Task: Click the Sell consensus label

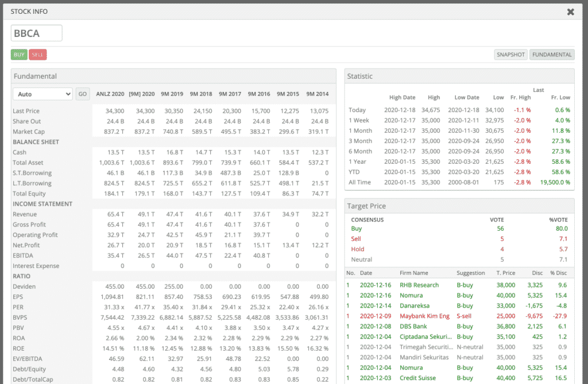Action: (x=356, y=239)
